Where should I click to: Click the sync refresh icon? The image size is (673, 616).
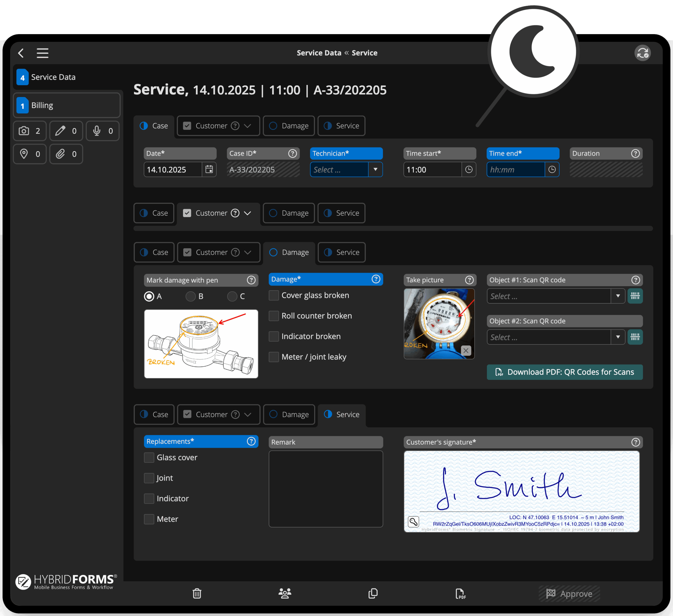coord(642,53)
